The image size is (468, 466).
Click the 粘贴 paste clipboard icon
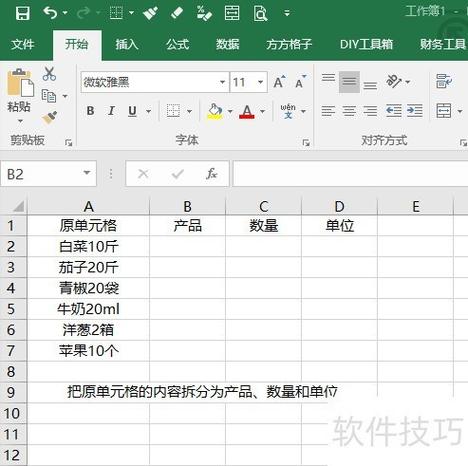(x=21, y=82)
